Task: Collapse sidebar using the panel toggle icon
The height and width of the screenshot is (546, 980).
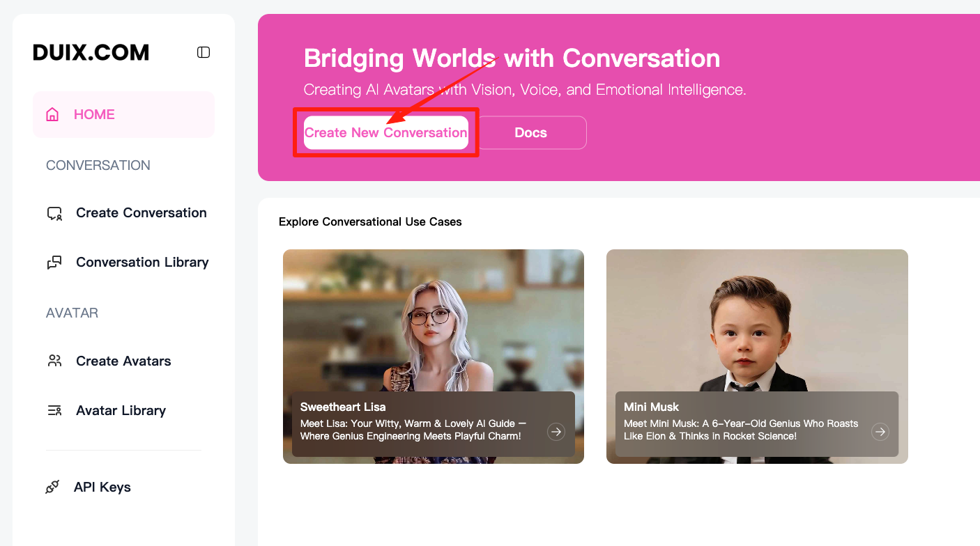Action: (x=204, y=52)
